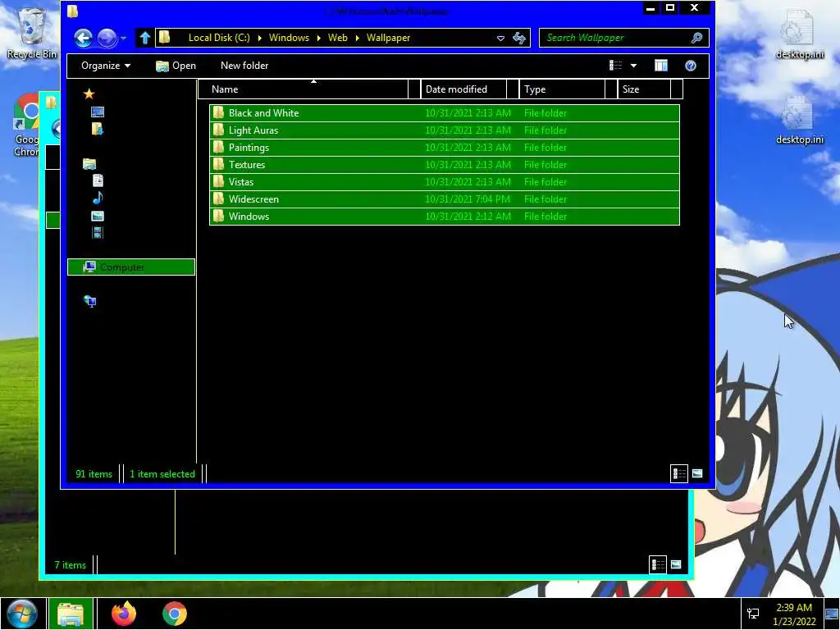Image resolution: width=840 pixels, height=630 pixels.
Task: Click the Open toolbar button
Action: pos(176,66)
